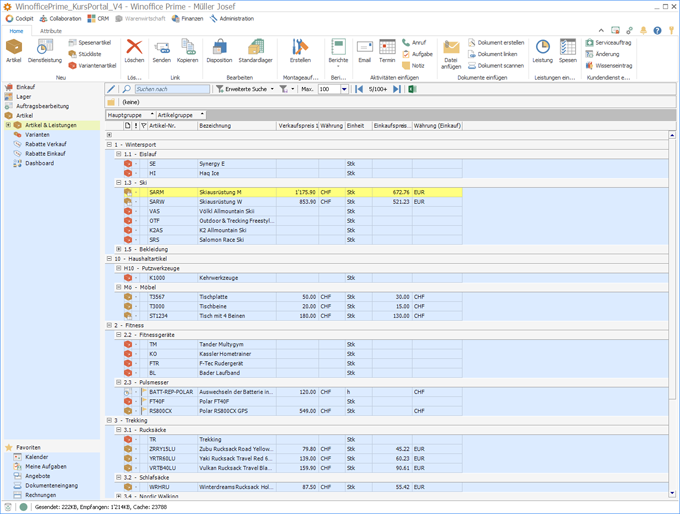Click Dokument linken
The height and width of the screenshot is (514, 680).
click(493, 54)
